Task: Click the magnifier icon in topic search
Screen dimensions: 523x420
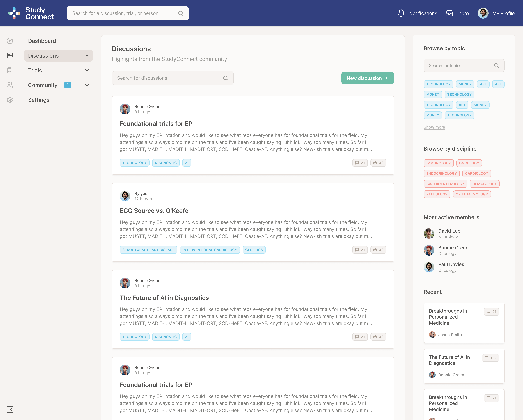Action: 496,66
